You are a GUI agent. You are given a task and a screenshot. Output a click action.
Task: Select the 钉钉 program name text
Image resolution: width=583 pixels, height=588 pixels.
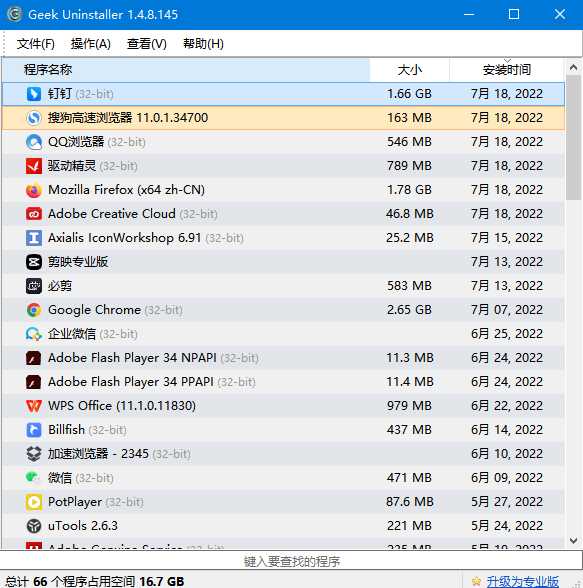(x=60, y=94)
